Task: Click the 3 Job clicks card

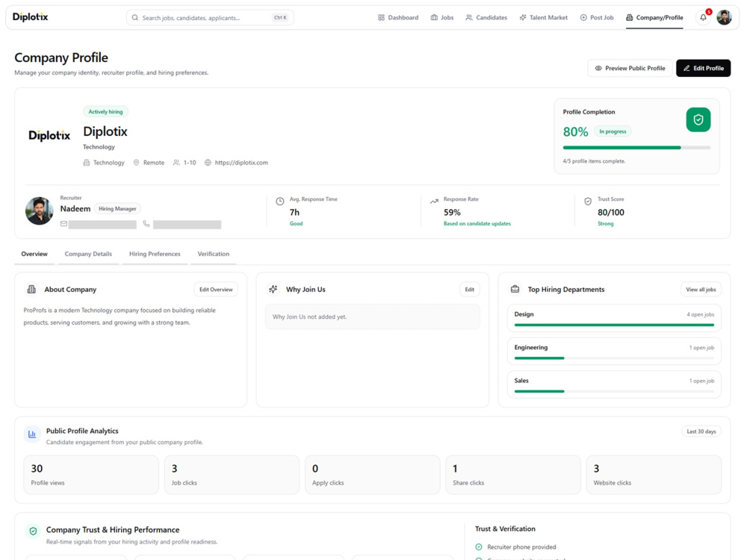Action: [232, 475]
